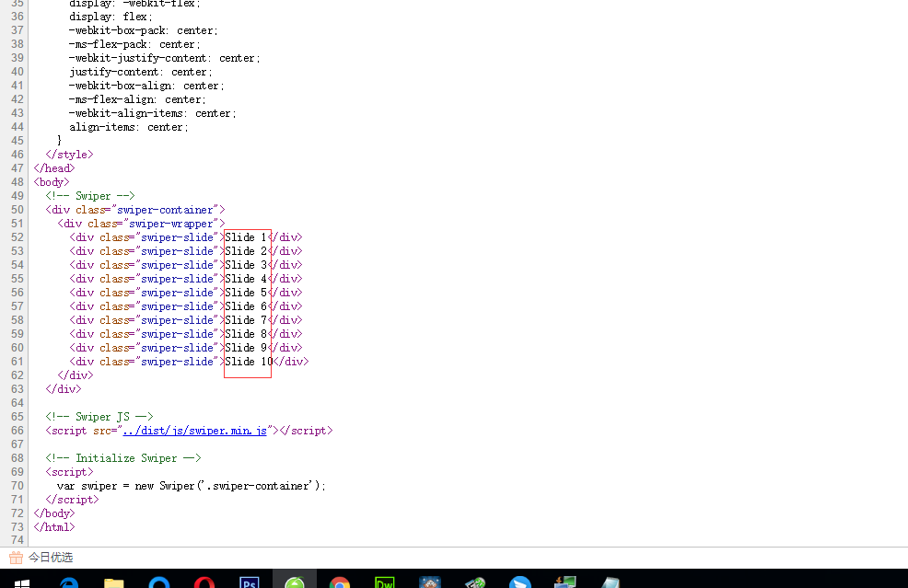Click the '<!-- Swiper JS -->' comment

click(x=99, y=417)
